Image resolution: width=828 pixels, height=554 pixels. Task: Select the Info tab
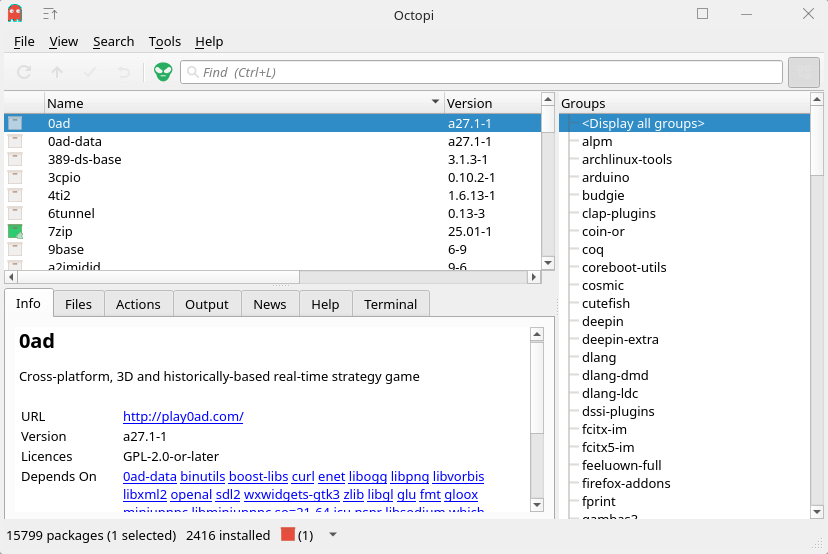click(28, 303)
